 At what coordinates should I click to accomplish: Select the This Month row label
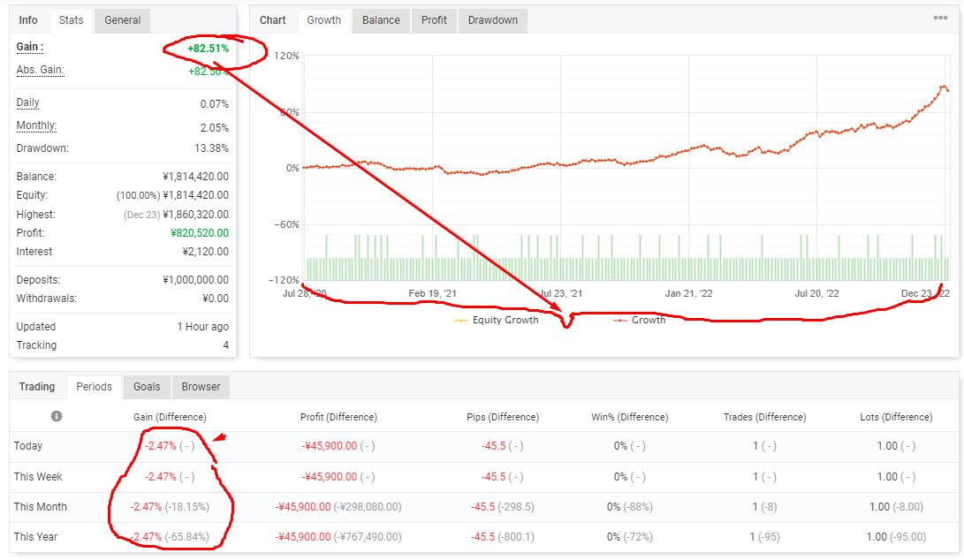[x=40, y=506]
